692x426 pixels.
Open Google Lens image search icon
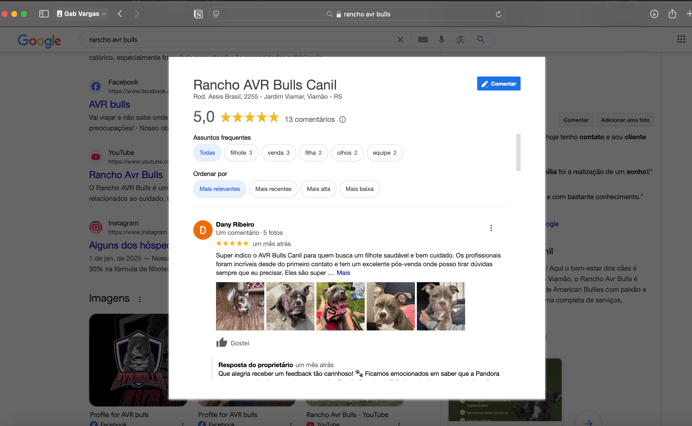pos(460,40)
